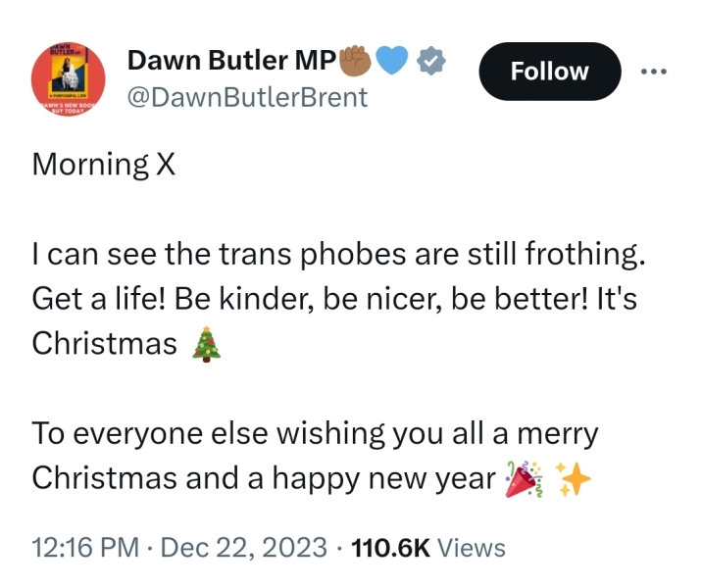Click the "To everyone else wishing" line
The height and width of the screenshot is (588, 702).
[x=314, y=432]
